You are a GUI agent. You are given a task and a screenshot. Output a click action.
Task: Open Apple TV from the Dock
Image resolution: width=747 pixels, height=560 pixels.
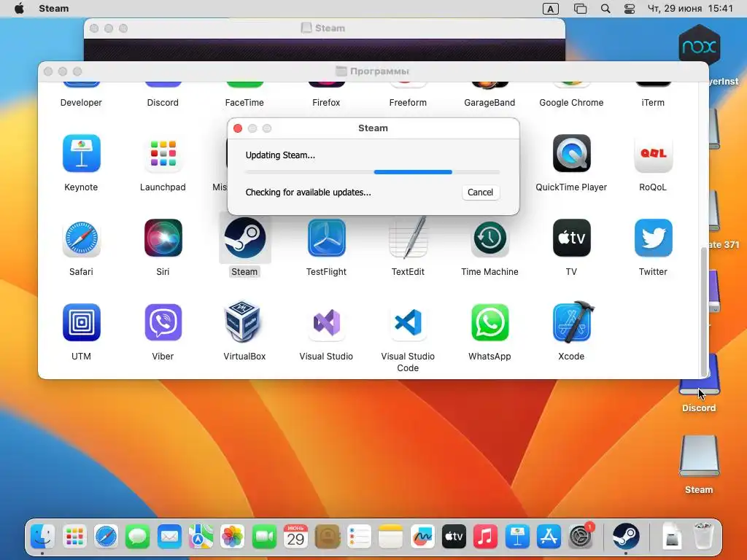pyautogui.click(x=454, y=537)
